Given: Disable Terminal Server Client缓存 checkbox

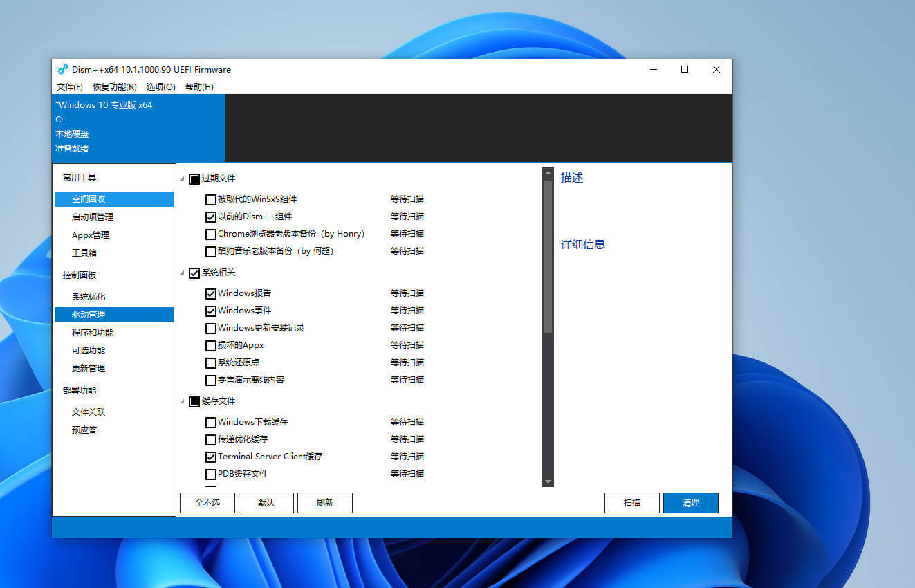Looking at the screenshot, I should click(x=211, y=457).
